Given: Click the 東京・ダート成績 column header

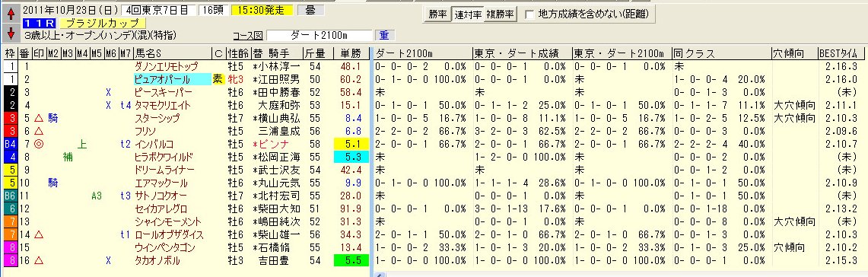Looking at the screenshot, I should pyautogui.click(x=522, y=53).
